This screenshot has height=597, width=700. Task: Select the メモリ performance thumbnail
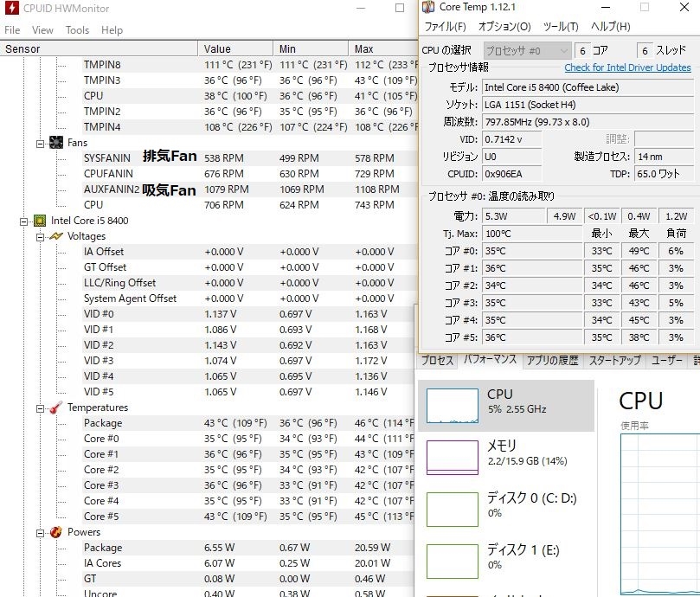click(x=453, y=457)
